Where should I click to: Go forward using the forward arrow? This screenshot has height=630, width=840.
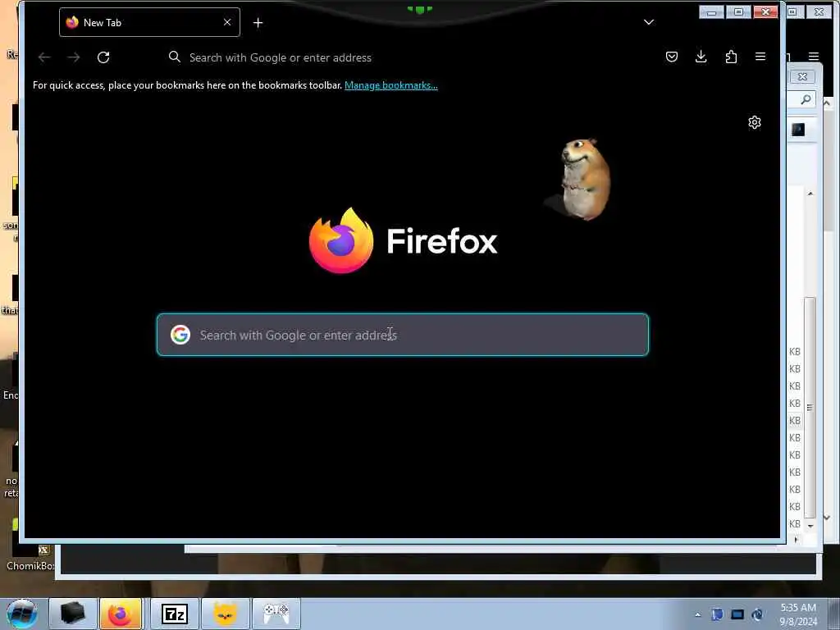coord(74,57)
